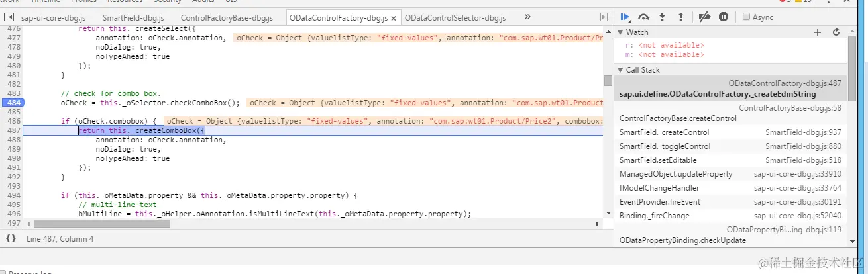868x274 pixels.
Task: Open the more tabs chevron overflow
Action: click(527, 17)
